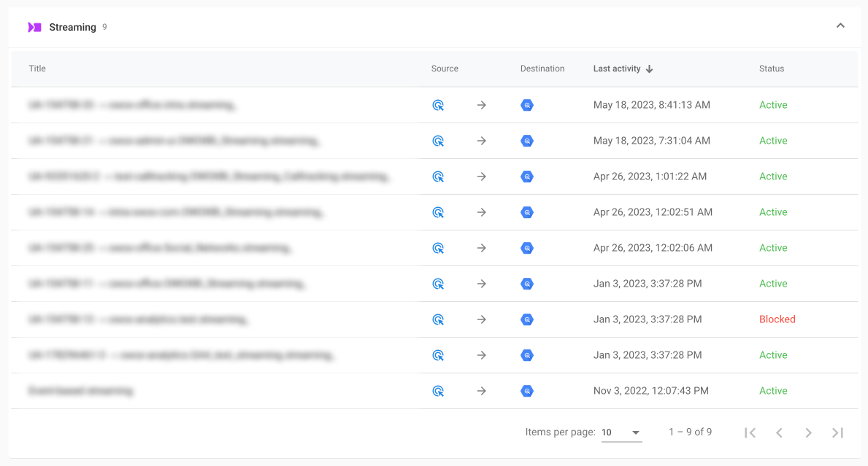Jump to the last page
Viewport: 868px width, 466px height.
837,433
